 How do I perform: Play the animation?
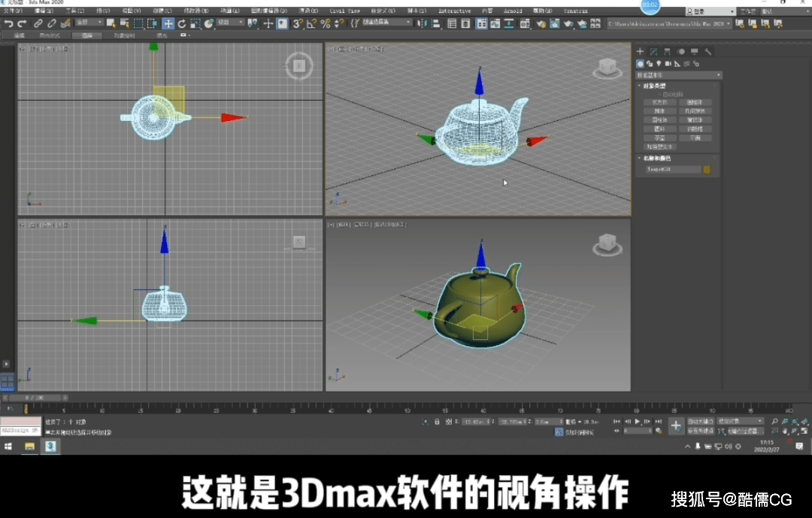click(638, 422)
